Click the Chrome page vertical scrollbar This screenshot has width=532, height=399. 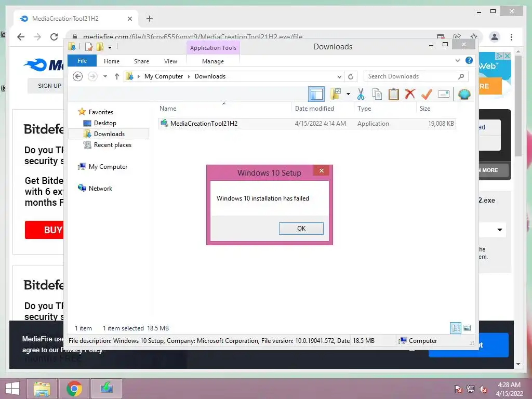pyautogui.click(x=518, y=106)
